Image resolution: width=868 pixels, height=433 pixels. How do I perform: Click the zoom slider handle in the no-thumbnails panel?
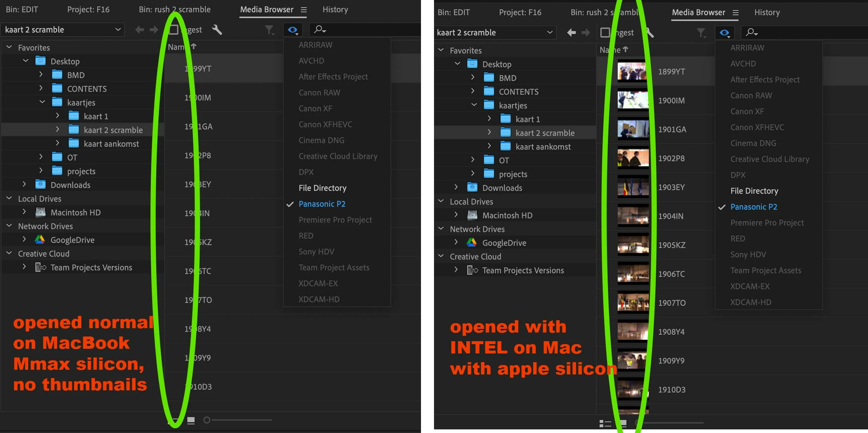coord(207,420)
